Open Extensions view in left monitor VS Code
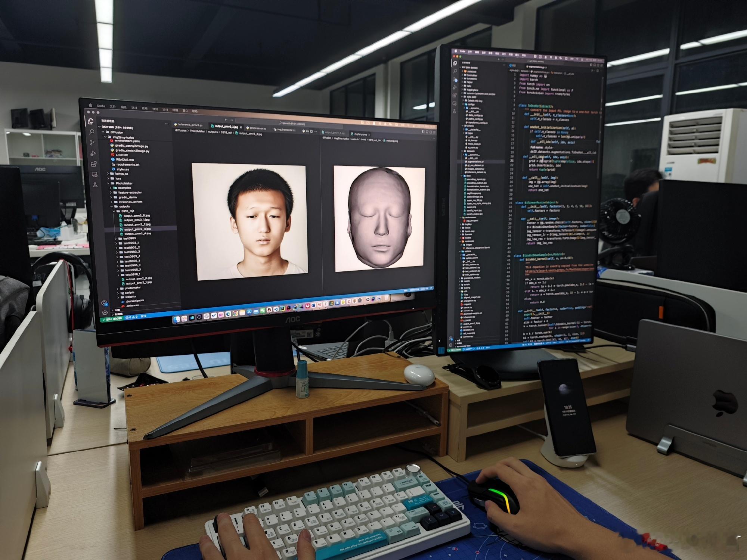Screen dimensions: 747x560 click(x=94, y=164)
